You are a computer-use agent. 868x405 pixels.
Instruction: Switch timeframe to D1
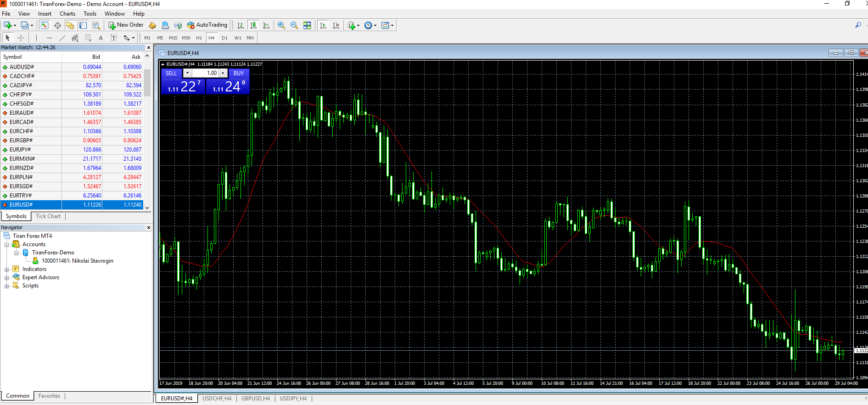click(224, 38)
